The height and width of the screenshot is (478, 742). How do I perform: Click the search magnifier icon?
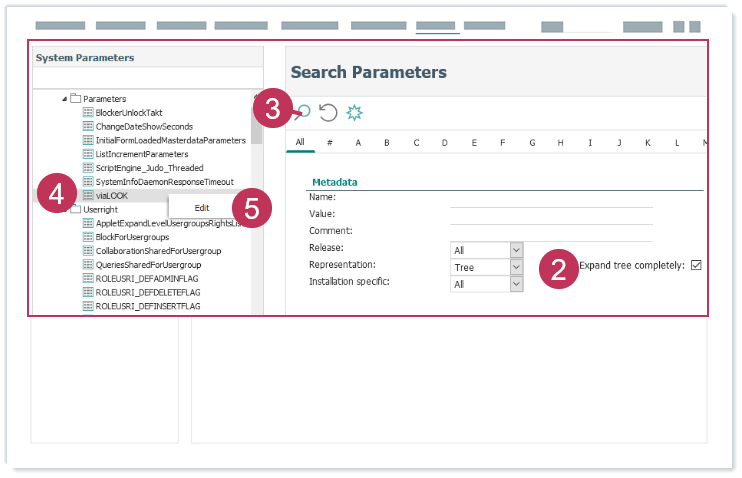pos(304,113)
